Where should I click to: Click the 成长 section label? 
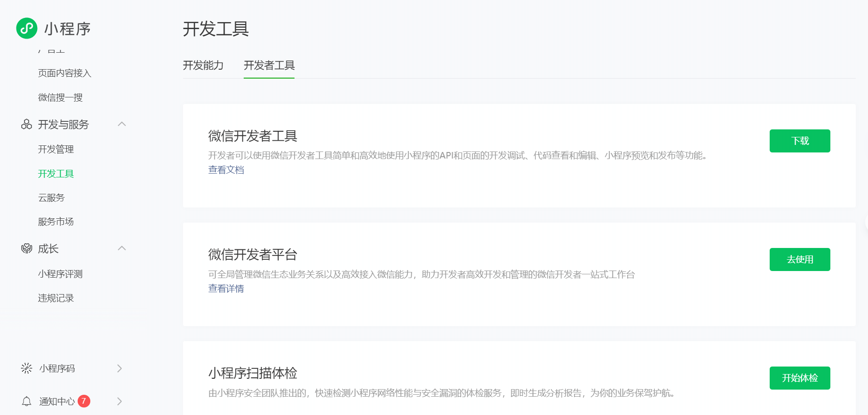48,248
